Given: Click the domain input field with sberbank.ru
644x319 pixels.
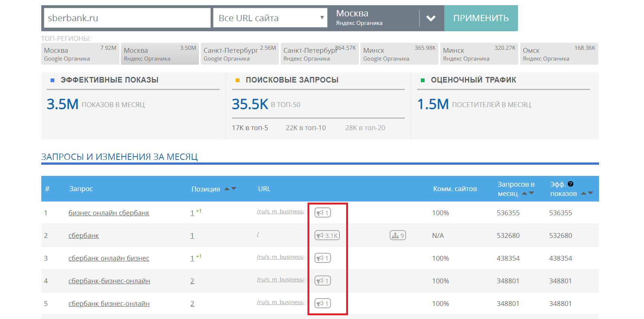Looking at the screenshot, I should tap(127, 18).
